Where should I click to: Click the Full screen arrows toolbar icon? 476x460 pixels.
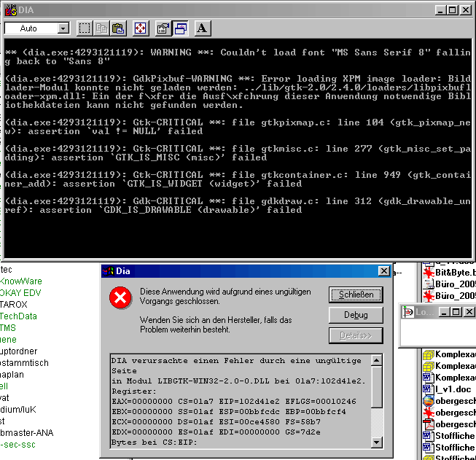[141, 28]
